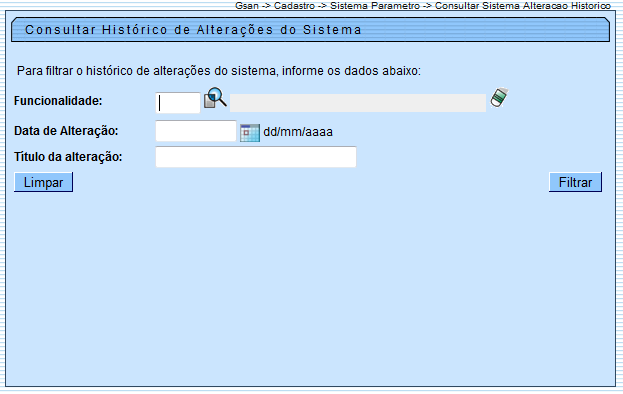Image resolution: width=623 pixels, height=394 pixels.
Task: Open the Funcionalidade search magnifier icon
Action: [215, 98]
